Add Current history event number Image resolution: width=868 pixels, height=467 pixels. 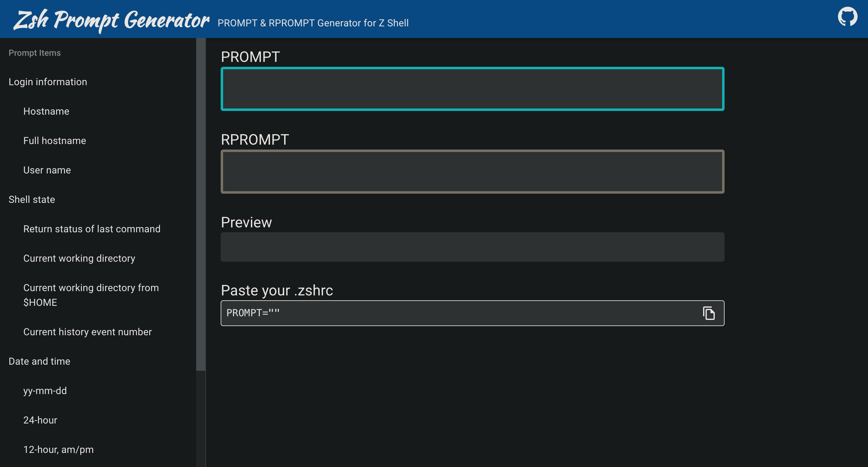tap(87, 332)
